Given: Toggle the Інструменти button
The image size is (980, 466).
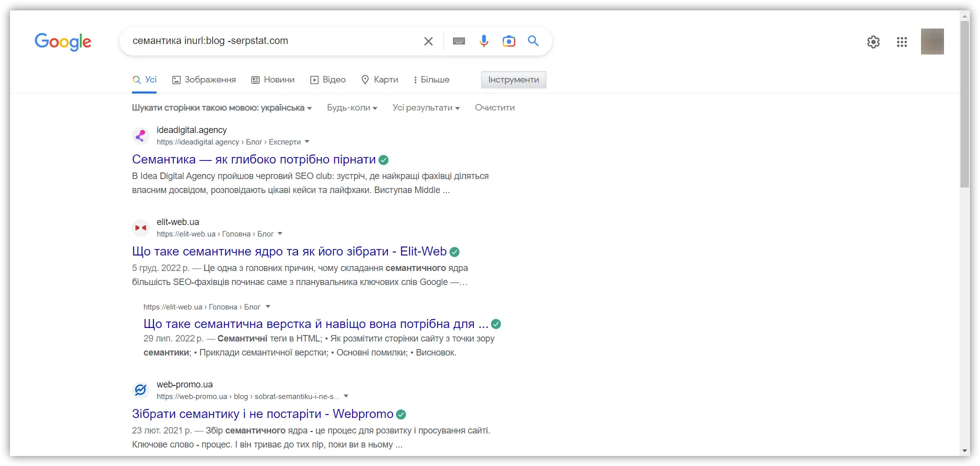Looking at the screenshot, I should tap(513, 80).
